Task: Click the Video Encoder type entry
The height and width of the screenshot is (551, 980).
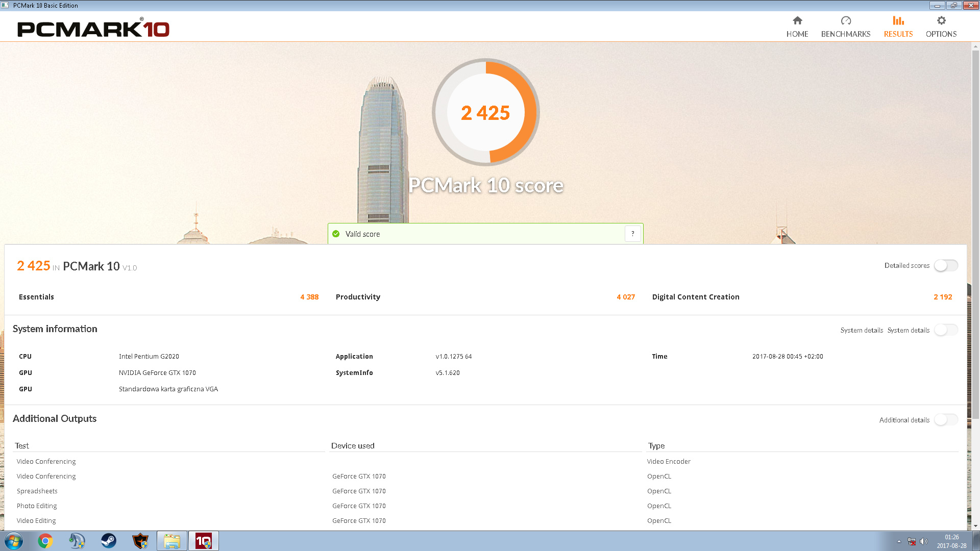Action: coord(669,462)
